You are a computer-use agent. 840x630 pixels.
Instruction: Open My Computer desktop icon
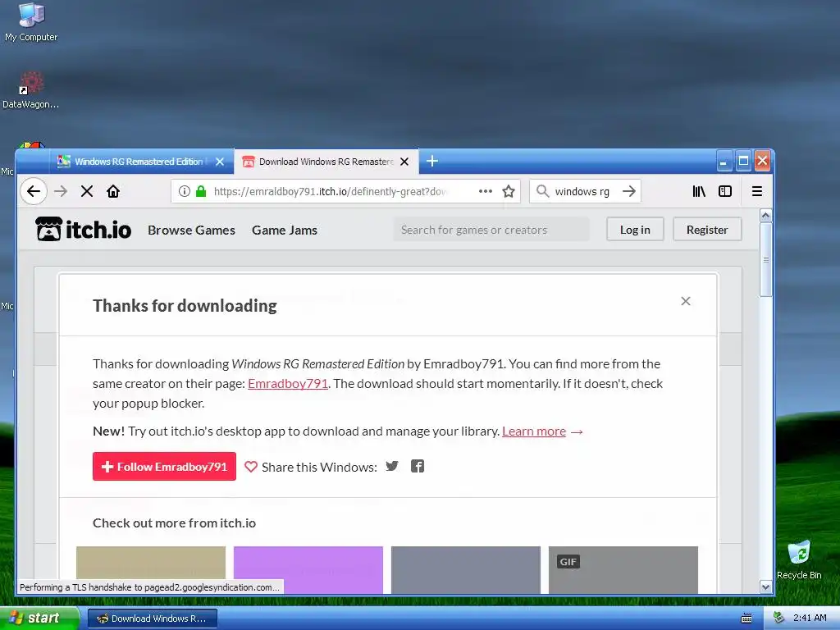click(31, 22)
